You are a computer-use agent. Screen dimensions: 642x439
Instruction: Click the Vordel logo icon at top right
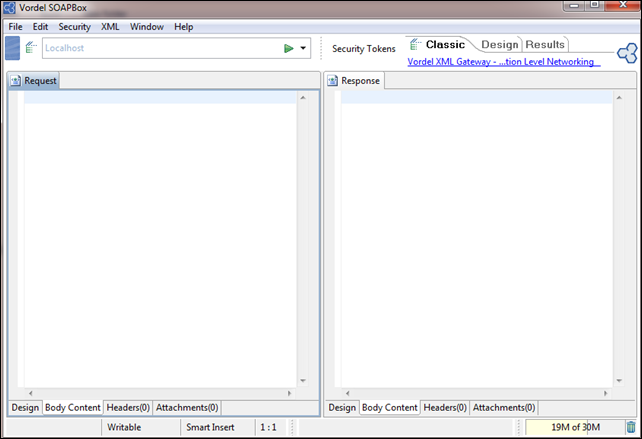pyautogui.click(x=627, y=53)
